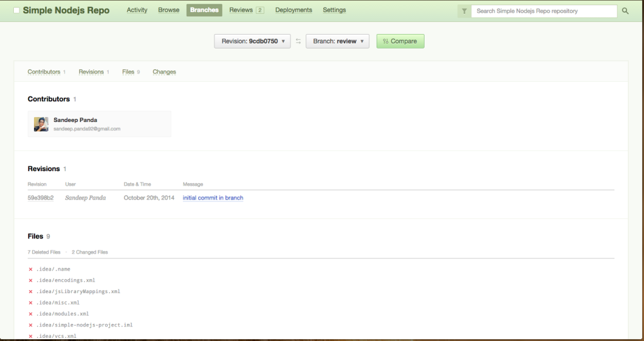
Task: Click the red X beside .idea/vcs.xml
Action: 31,337
